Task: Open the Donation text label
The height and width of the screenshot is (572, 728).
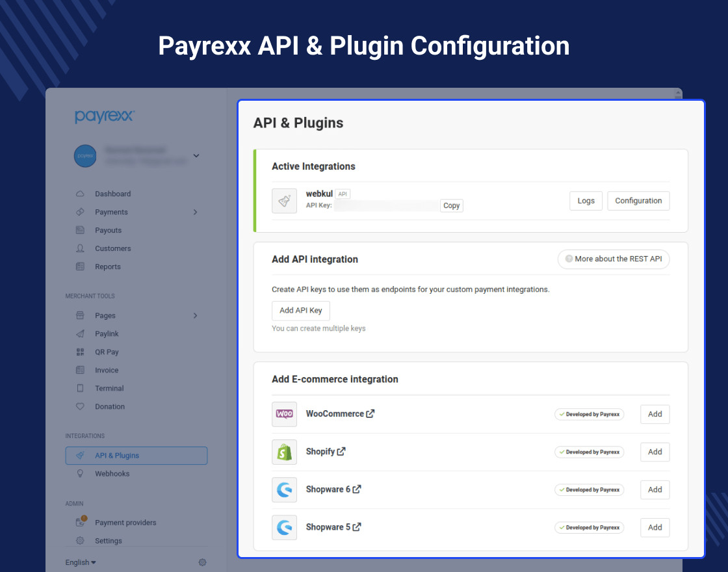Action: [110, 406]
